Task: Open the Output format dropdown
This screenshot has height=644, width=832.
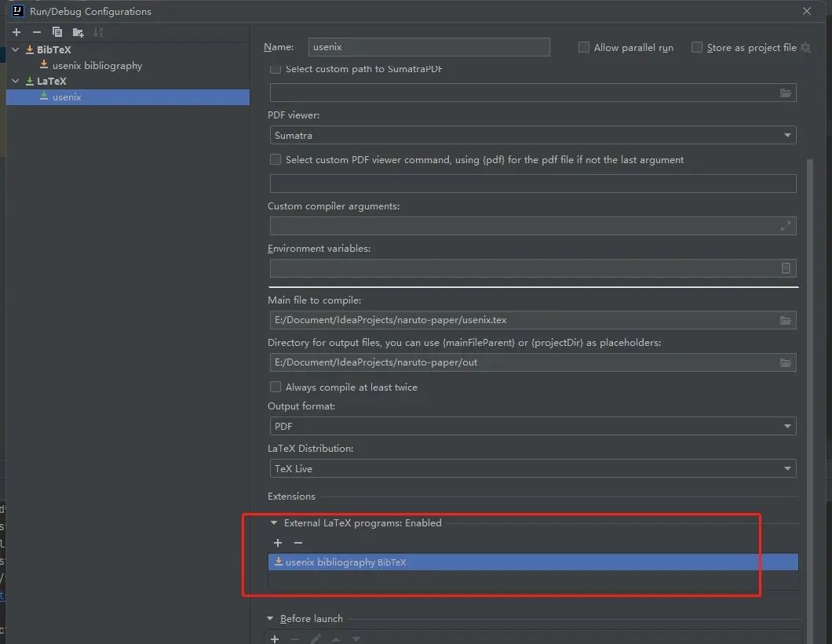Action: 787,426
